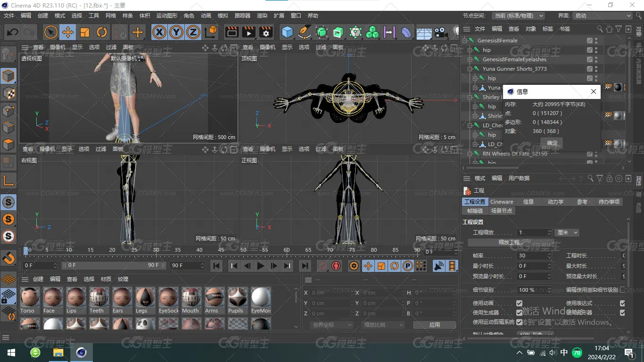Viewport: 644px width, 362px height.
Task: Collapse the Genesis8Female tree node
Action: click(x=464, y=41)
